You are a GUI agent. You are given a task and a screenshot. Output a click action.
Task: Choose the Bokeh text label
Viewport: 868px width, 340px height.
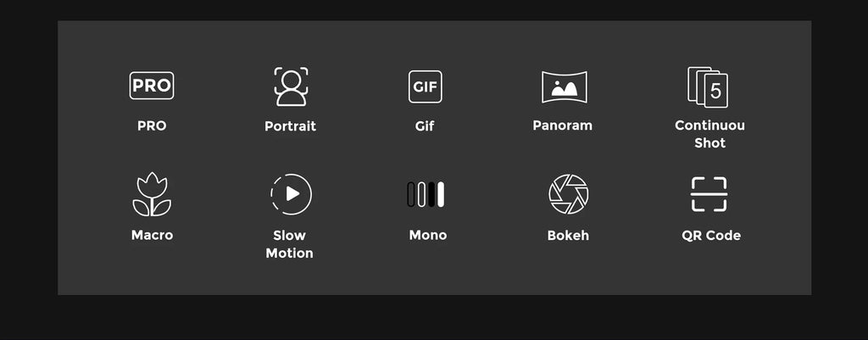point(568,235)
